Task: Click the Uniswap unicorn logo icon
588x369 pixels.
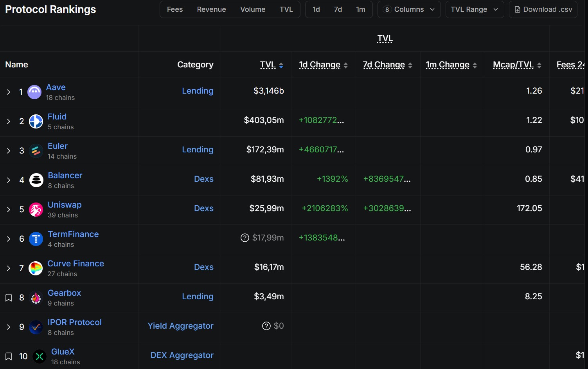Action: click(x=36, y=210)
